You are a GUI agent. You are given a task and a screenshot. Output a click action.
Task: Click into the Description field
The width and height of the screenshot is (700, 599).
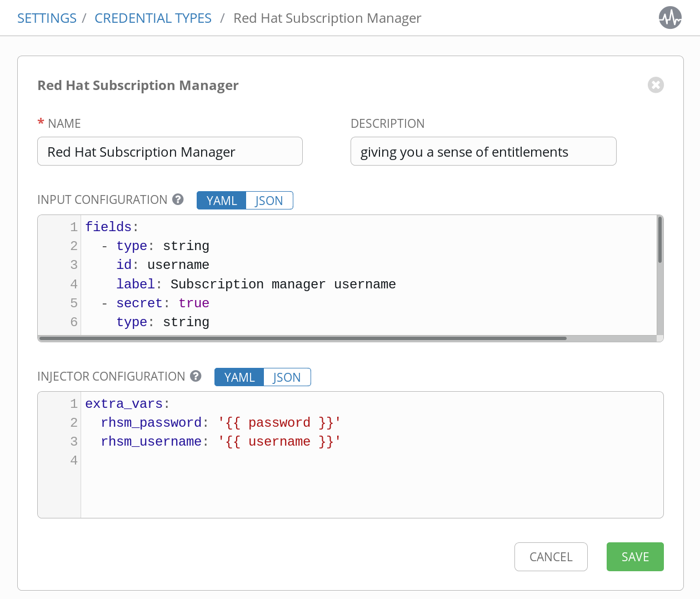coord(483,152)
